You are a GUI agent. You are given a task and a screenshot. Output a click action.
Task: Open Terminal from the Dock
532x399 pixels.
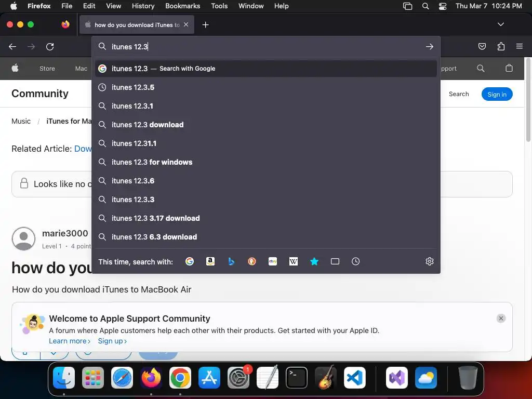coord(297,378)
